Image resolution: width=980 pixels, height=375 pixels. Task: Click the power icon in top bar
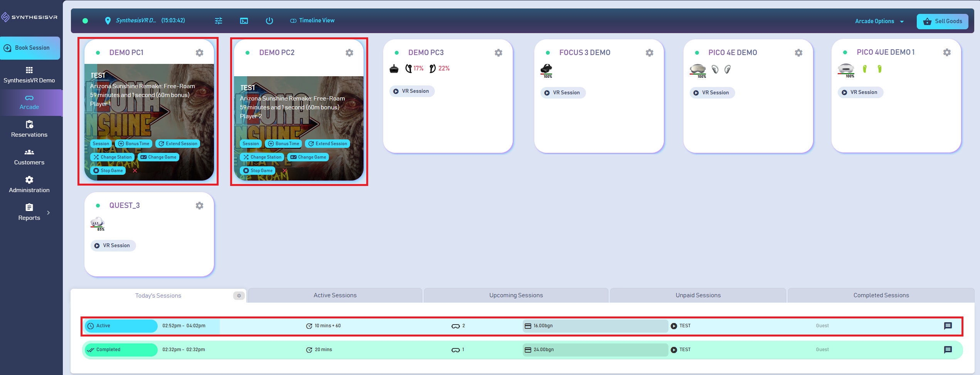269,21
